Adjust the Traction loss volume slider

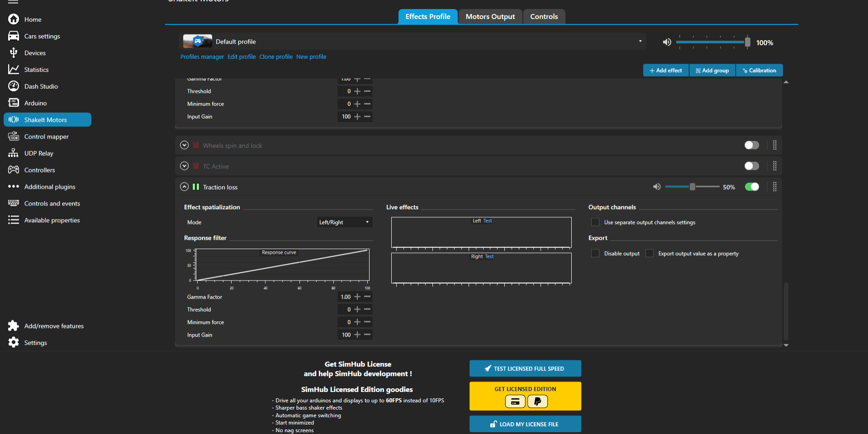coord(692,186)
